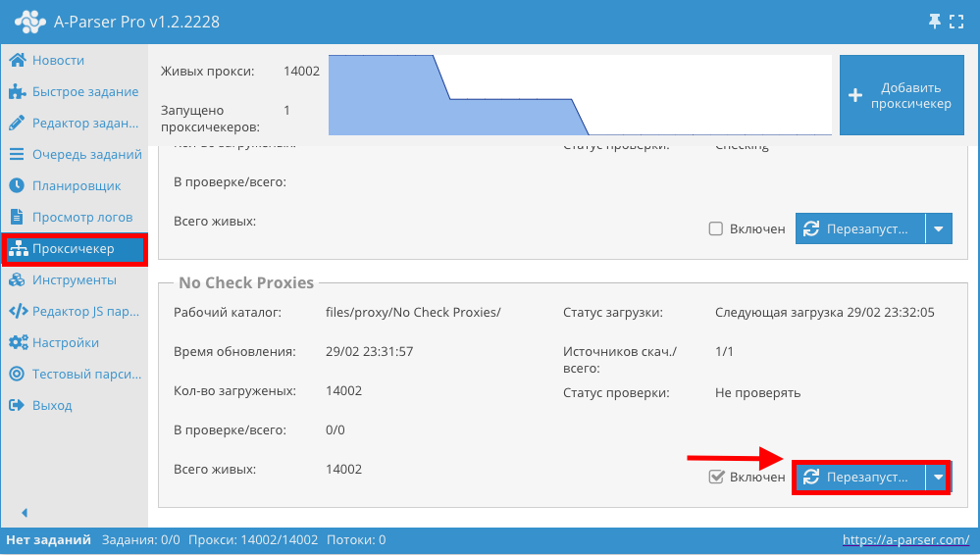This screenshot has height=555, width=980.
Task: Click the exit icon for Выход
Action: pos(17,405)
